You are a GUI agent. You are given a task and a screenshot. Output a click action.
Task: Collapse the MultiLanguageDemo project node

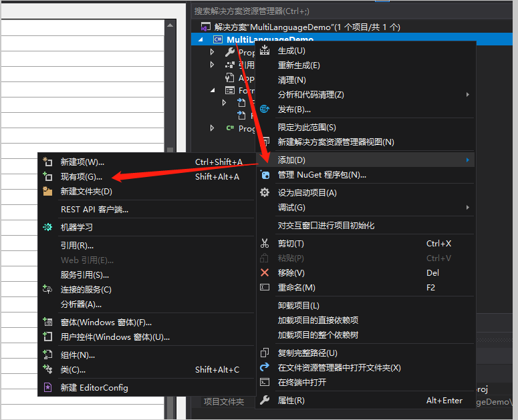coord(201,39)
